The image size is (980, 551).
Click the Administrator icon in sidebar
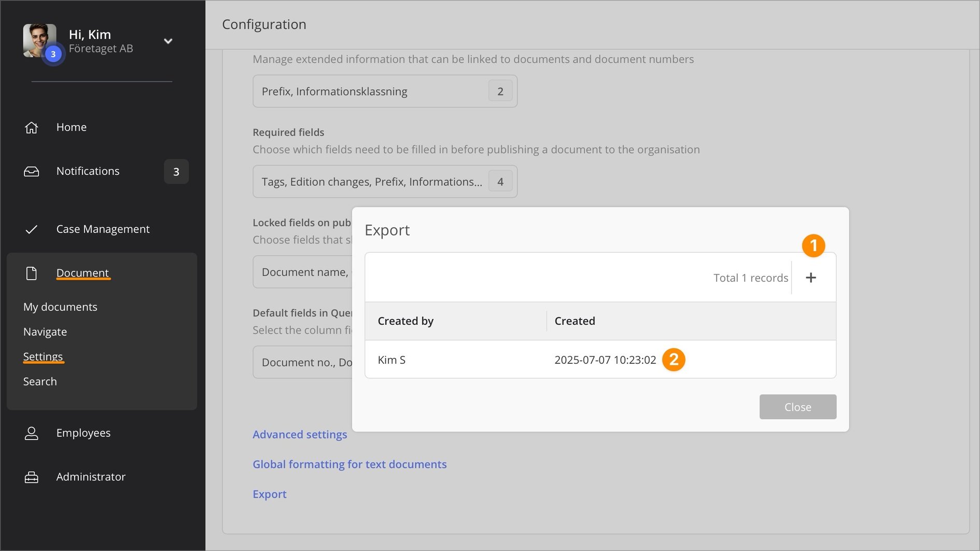32,477
